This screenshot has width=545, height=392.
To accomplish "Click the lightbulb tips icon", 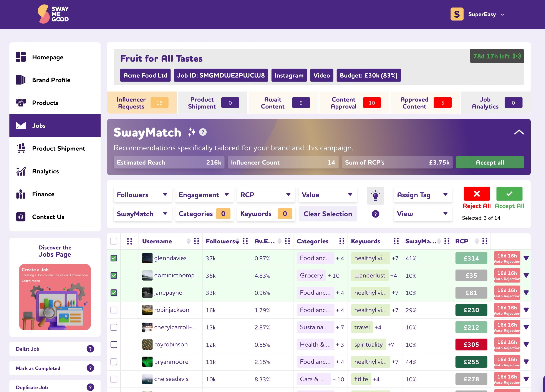I will pyautogui.click(x=375, y=195).
